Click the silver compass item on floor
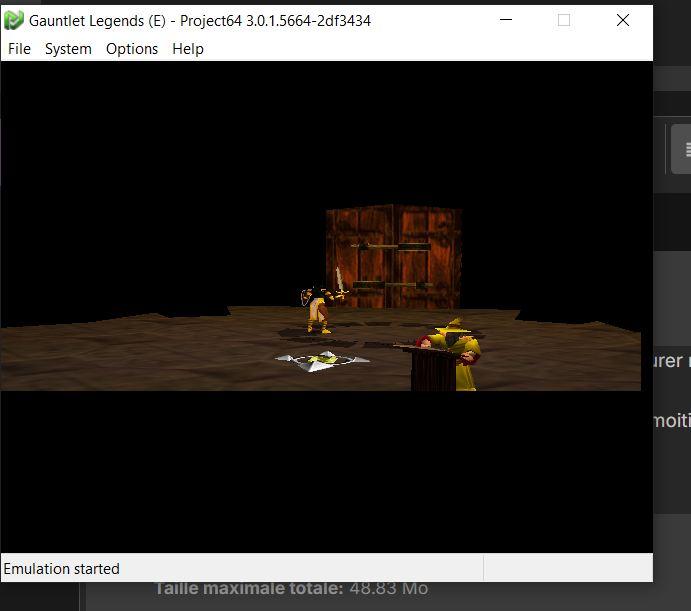Viewport: 691px width, 611px height. click(322, 361)
